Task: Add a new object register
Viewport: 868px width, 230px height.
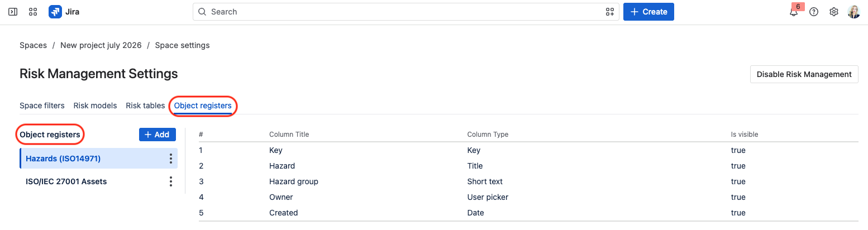Action: pyautogui.click(x=158, y=135)
